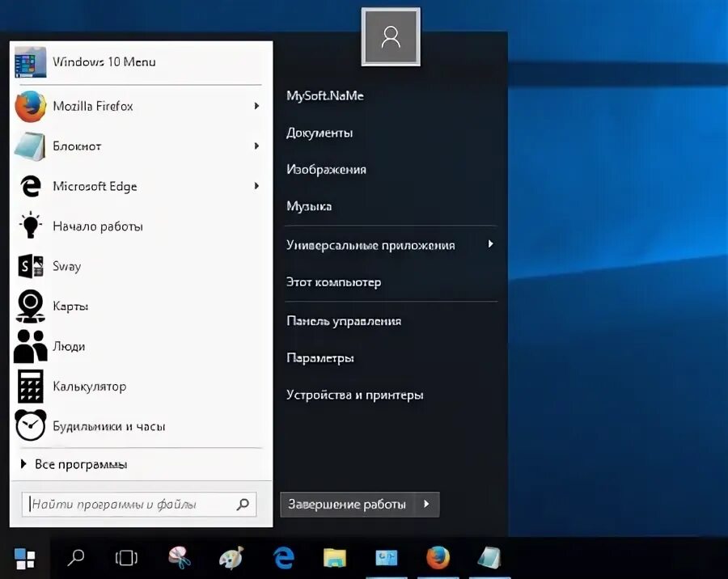Image resolution: width=728 pixels, height=579 pixels.
Task: Click the Windows Start button on taskbar
Action: pyautogui.click(x=24, y=558)
